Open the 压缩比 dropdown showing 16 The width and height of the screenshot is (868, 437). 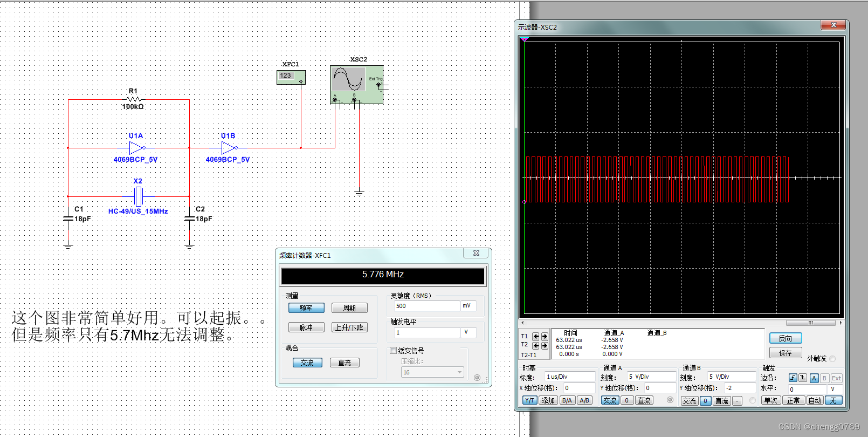tap(432, 372)
